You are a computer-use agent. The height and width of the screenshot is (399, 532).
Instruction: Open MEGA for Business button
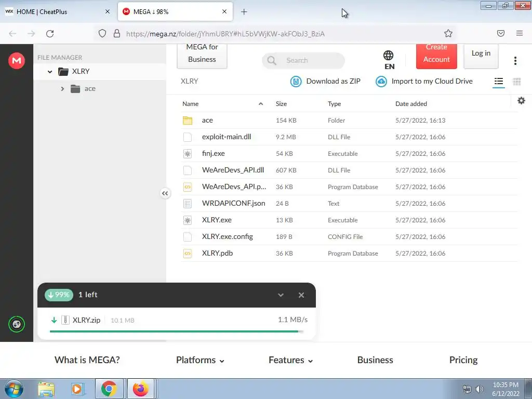tap(202, 56)
